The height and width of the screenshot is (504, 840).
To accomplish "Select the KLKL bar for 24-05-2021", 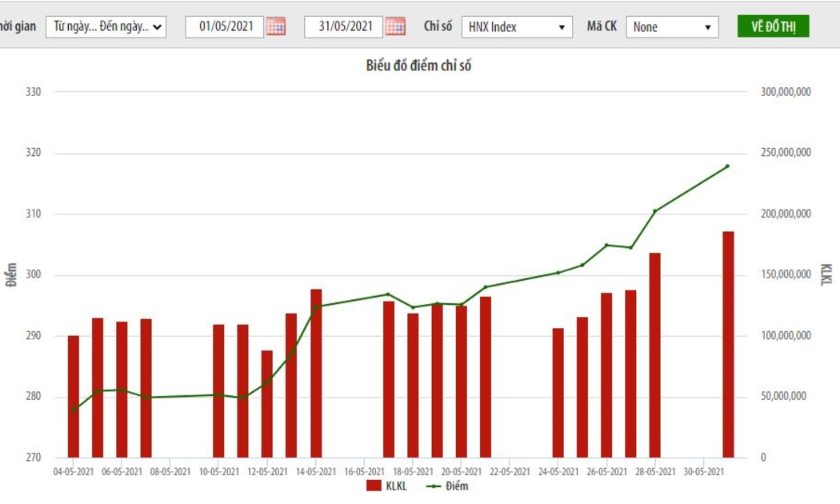I will 558,393.
